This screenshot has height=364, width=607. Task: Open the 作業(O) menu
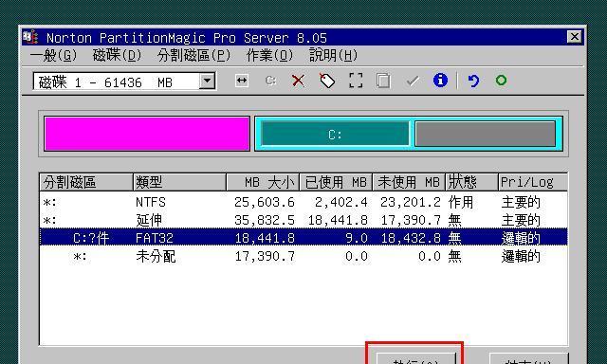[x=269, y=56]
